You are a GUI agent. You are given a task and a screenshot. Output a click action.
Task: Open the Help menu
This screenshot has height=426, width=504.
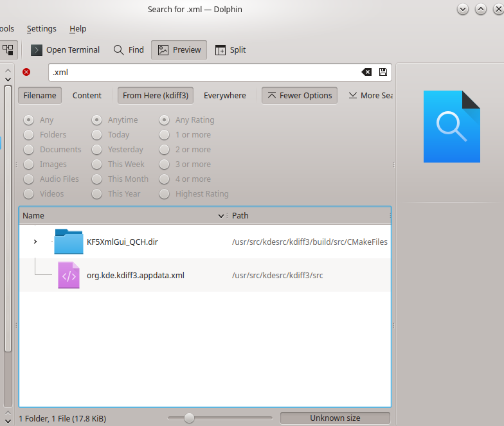click(78, 28)
